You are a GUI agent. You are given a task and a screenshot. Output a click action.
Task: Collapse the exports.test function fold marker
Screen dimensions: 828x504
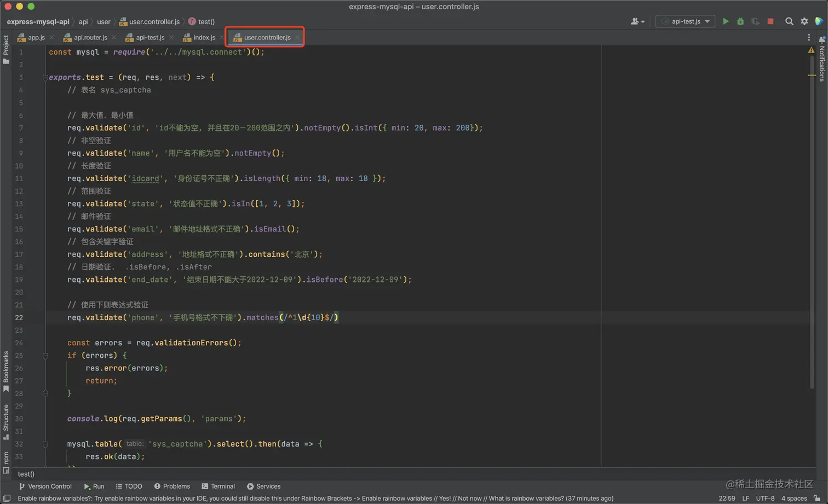pos(45,78)
